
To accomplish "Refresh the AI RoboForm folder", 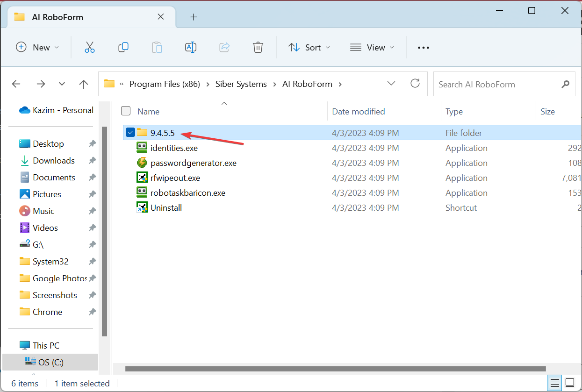I will pyautogui.click(x=415, y=84).
